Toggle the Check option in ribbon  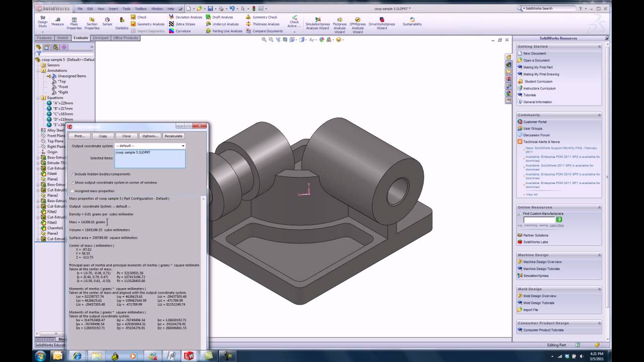click(x=138, y=17)
